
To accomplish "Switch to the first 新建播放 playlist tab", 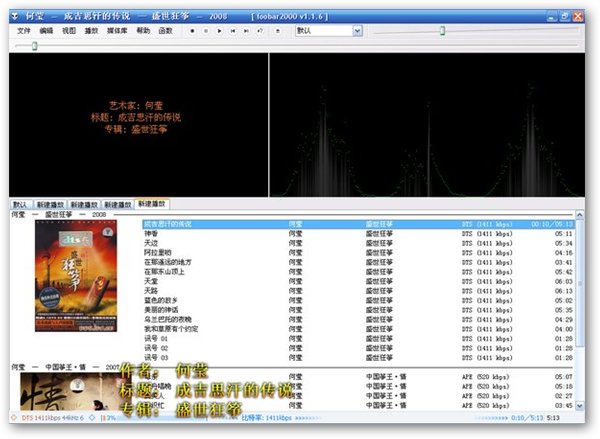I will (50, 205).
